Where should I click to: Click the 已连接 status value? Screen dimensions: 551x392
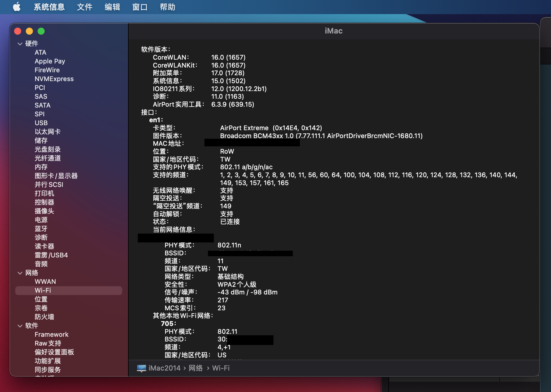coord(230,222)
